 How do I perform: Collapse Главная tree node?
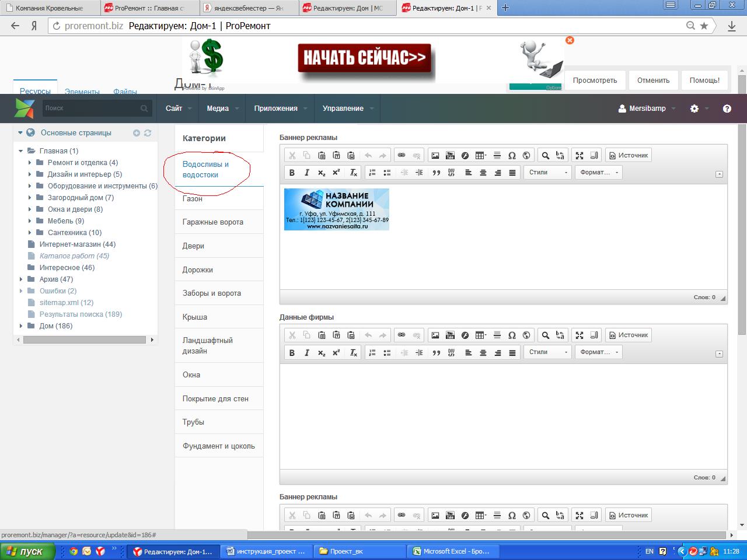[x=21, y=151]
